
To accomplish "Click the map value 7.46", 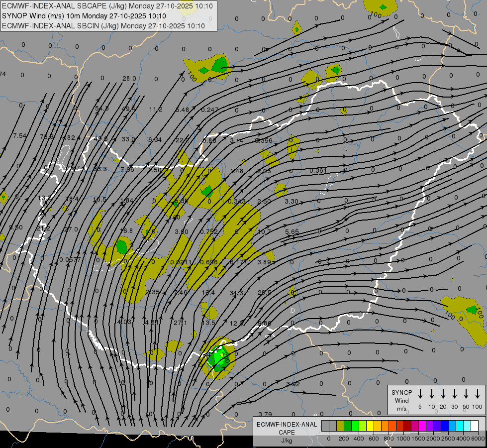I will click(x=181, y=292).
